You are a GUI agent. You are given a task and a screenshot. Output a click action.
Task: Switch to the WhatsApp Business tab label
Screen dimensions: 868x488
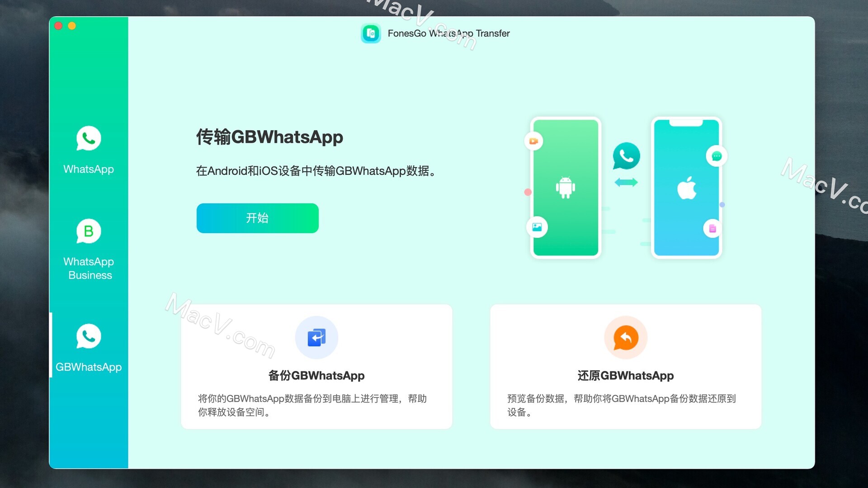click(x=89, y=268)
